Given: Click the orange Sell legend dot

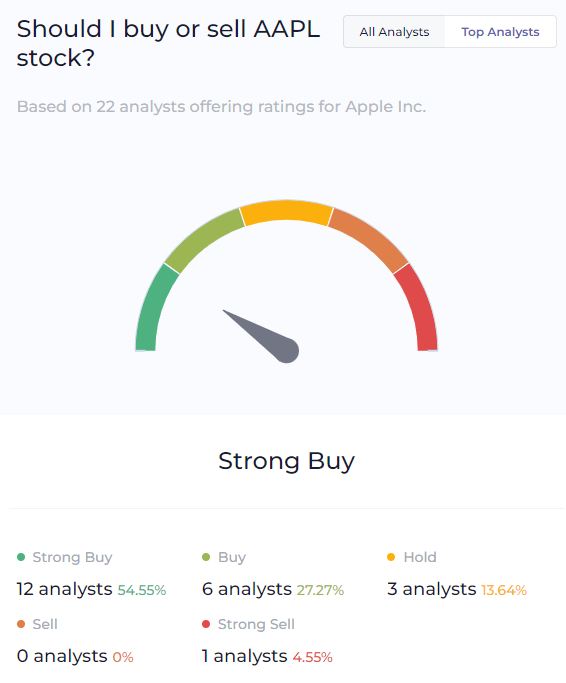Looking at the screenshot, I should click(x=21, y=624).
